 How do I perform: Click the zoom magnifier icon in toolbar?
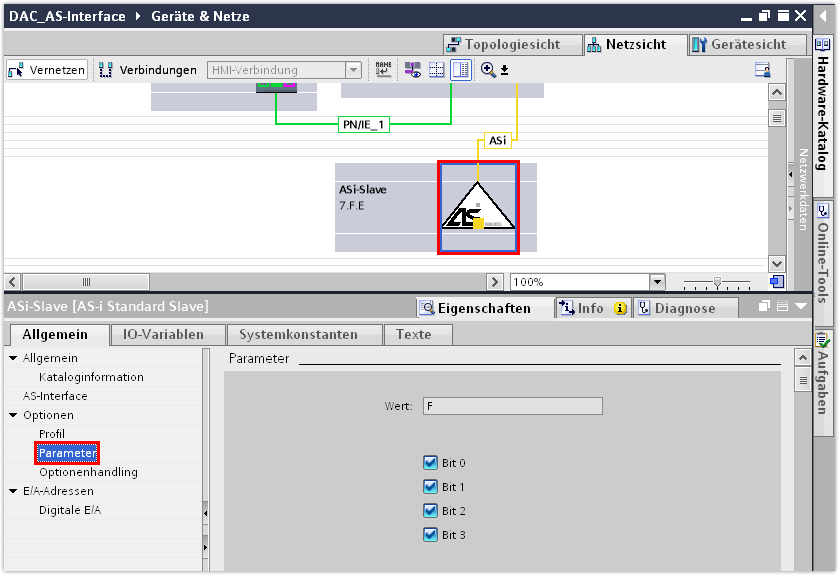coord(489,70)
